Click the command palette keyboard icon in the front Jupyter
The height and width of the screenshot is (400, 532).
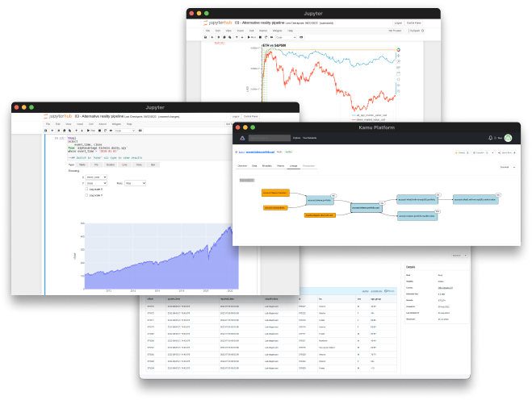(x=140, y=131)
